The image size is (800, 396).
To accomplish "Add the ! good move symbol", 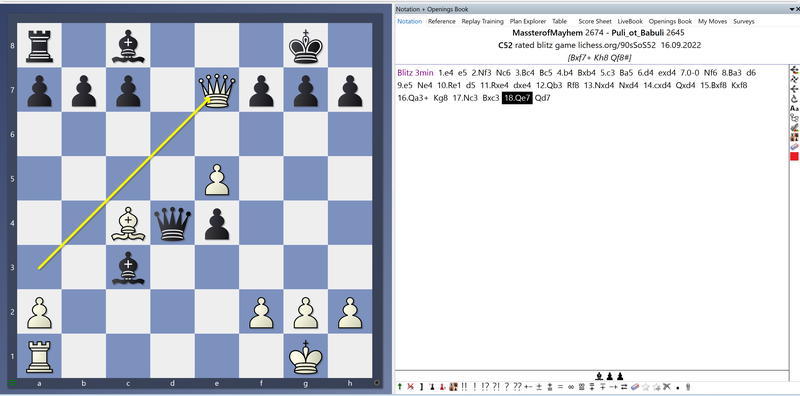I will 474,387.
